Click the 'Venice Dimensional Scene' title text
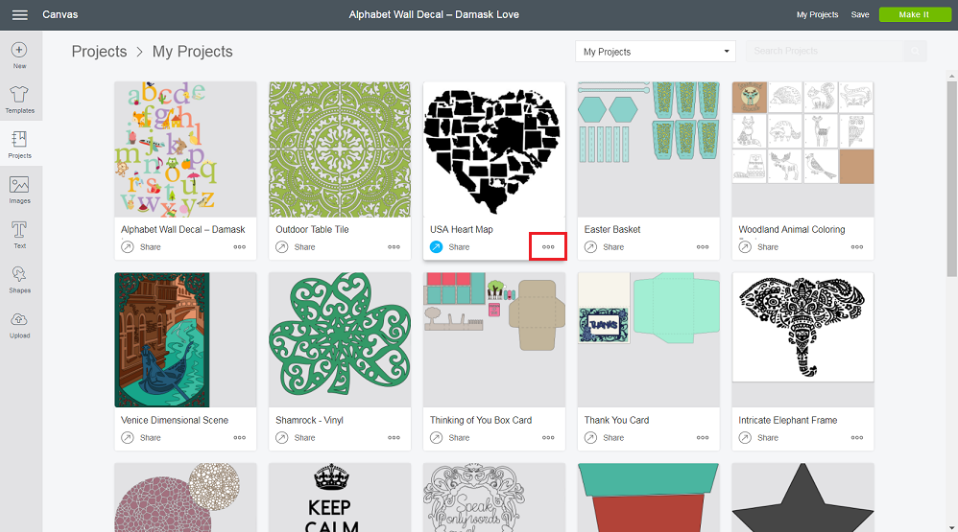This screenshot has height=532, width=958. [x=174, y=420]
